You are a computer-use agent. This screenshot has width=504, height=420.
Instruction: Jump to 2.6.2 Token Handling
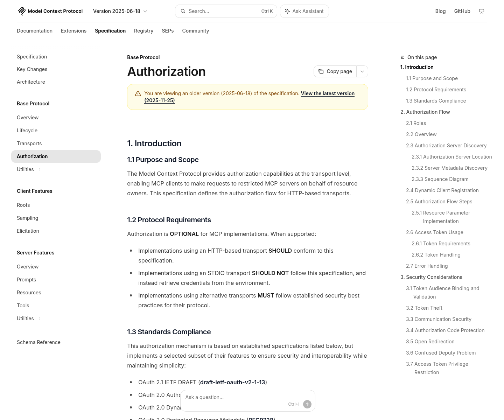tap(436, 255)
